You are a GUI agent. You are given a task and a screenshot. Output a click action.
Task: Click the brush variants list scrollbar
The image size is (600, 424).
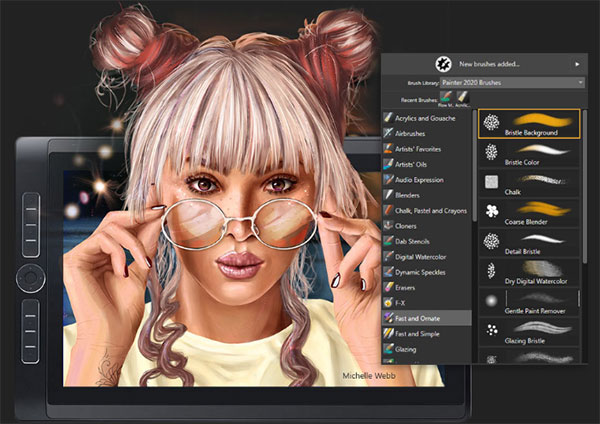tap(585, 187)
